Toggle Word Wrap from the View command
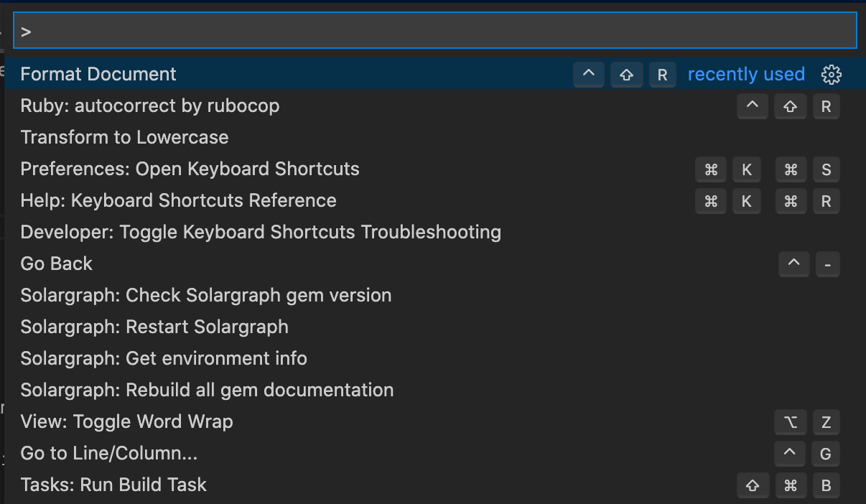The image size is (866, 504). 126,421
